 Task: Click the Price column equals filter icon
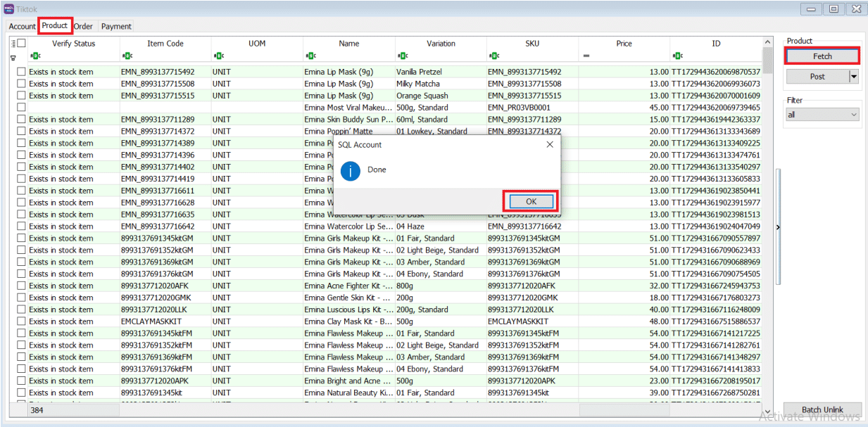pyautogui.click(x=586, y=56)
